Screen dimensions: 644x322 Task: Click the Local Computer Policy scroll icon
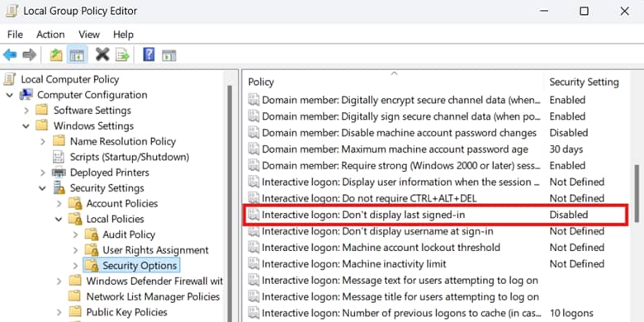click(x=10, y=79)
